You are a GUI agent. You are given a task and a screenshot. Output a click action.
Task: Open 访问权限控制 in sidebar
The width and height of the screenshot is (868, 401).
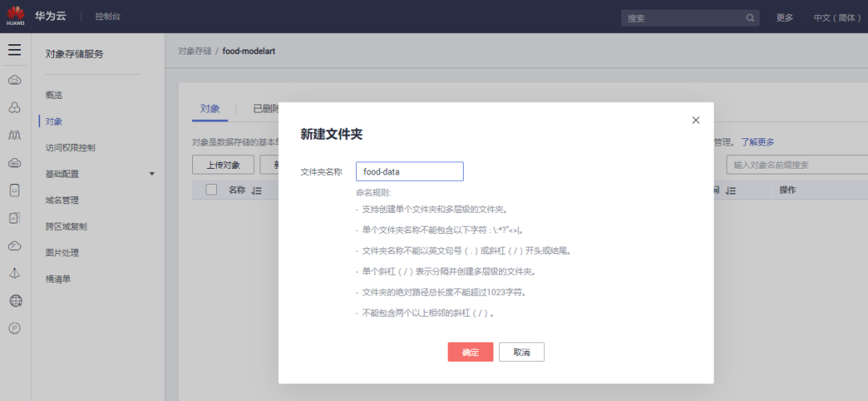[70, 147]
